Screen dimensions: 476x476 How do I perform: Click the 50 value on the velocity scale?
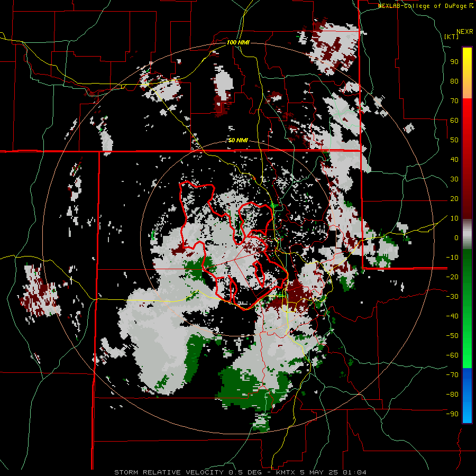454,140
